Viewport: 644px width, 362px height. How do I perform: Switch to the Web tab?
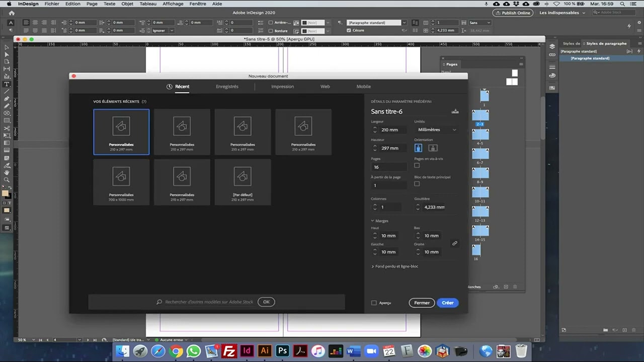325,86
